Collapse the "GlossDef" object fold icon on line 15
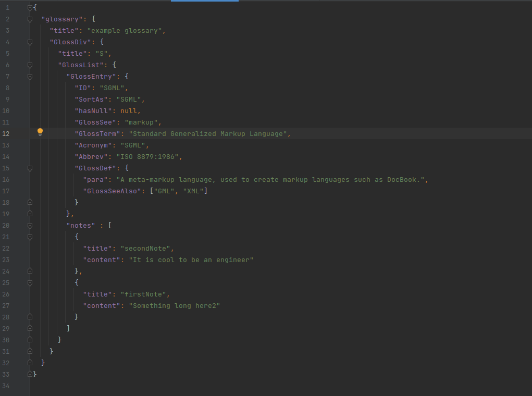The height and width of the screenshot is (396, 532). point(30,168)
